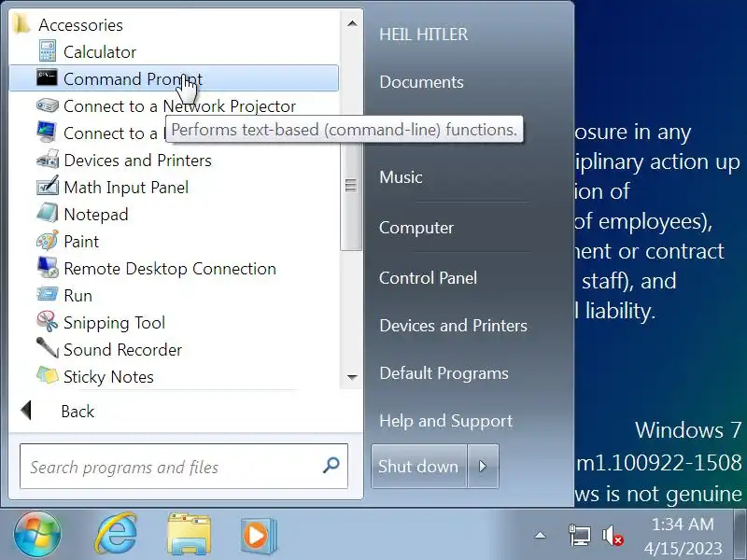Click the program list scrollbar thumb

point(351,186)
